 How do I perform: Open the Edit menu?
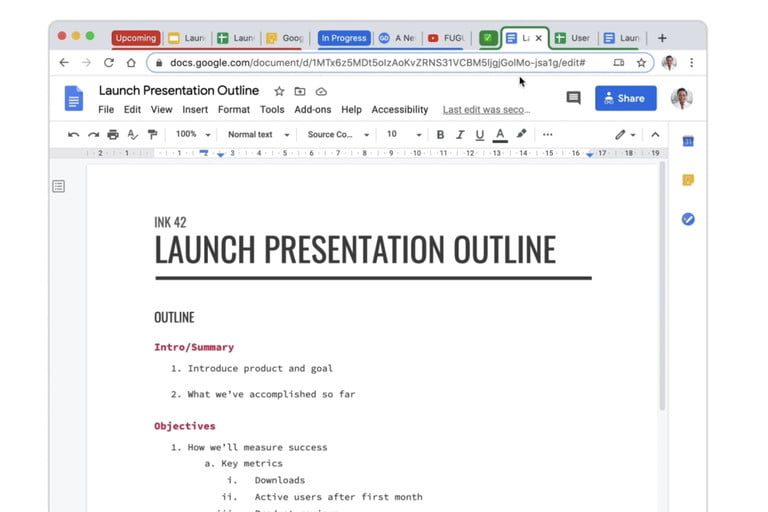(132, 110)
